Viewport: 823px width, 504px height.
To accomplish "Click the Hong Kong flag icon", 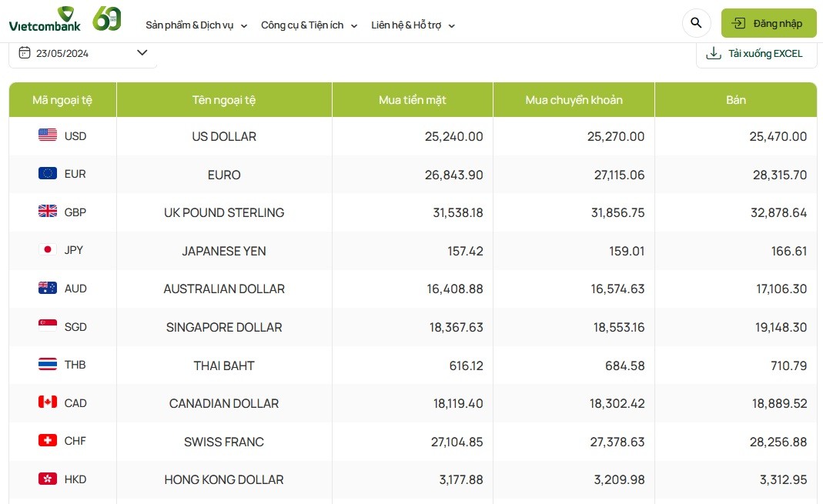I will [x=48, y=479].
